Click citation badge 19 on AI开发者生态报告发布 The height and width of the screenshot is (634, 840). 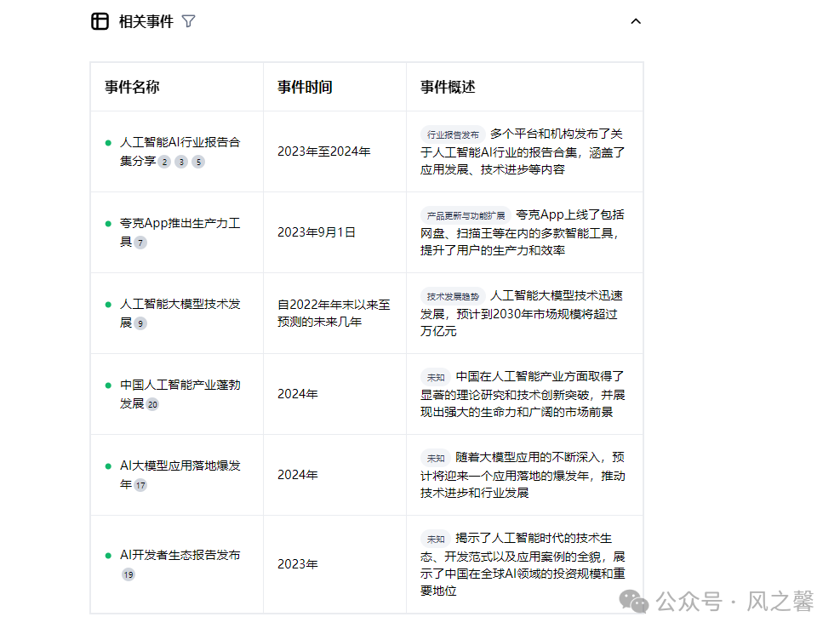(129, 574)
